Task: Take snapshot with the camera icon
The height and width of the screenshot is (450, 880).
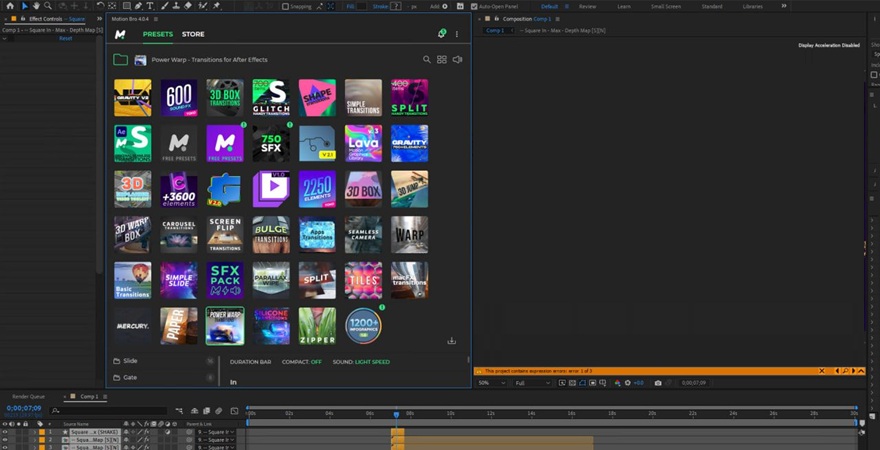Action: pyautogui.click(x=658, y=383)
